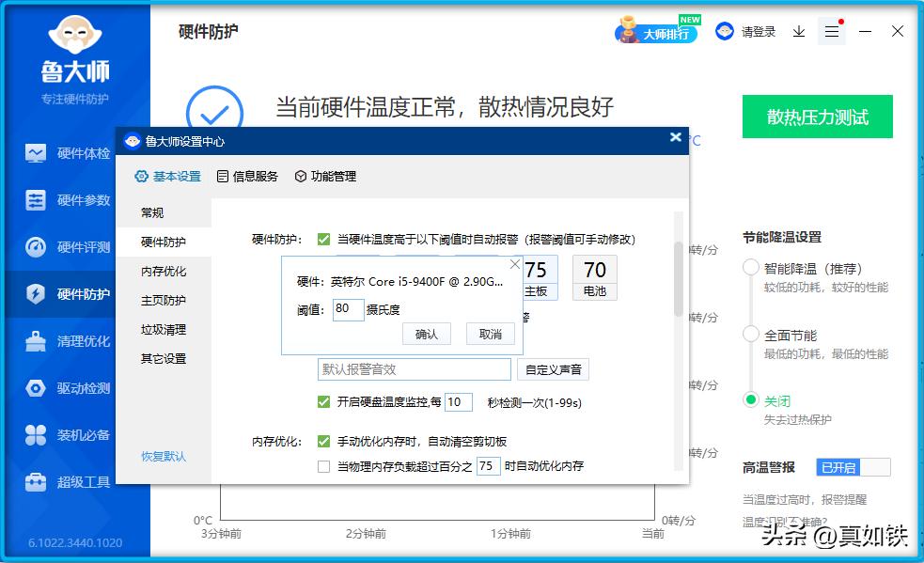Enable auto memory optimization when load exceeds 75
This screenshot has width=924, height=563.
pyautogui.click(x=323, y=465)
